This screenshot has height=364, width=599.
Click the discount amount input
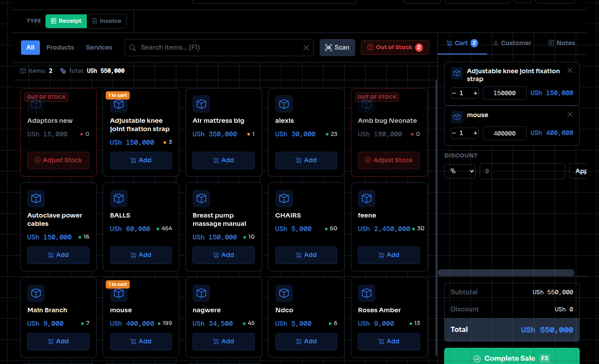[522, 171]
